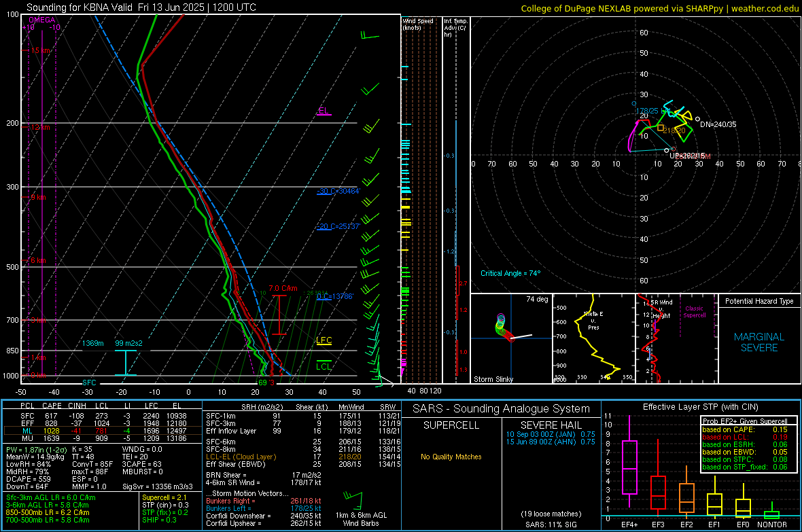The image size is (802, 532).
Task: Click the 'SFC-1km' shear table row
Action: tap(303, 416)
